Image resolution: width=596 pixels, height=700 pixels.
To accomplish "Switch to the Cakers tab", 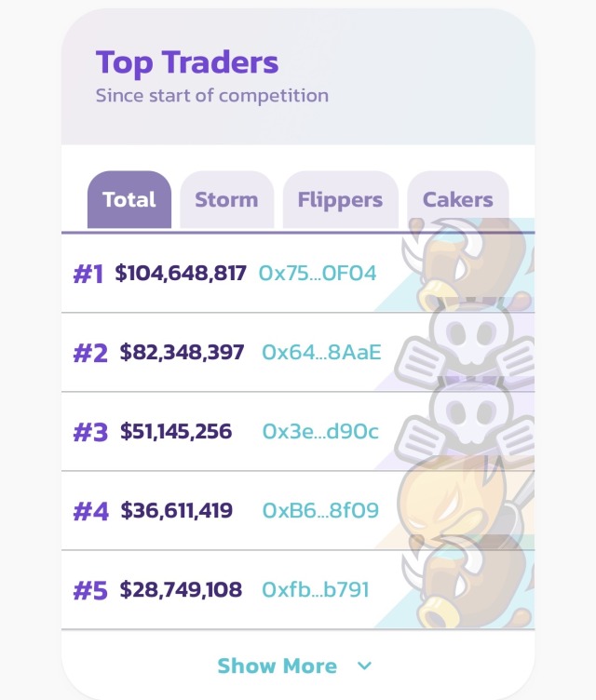I will pos(457,200).
